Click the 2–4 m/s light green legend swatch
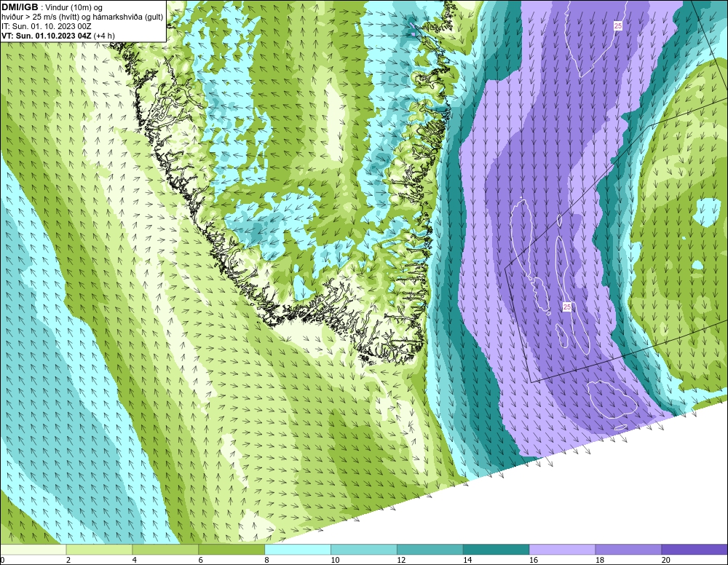The image size is (728, 565). [x=99, y=550]
